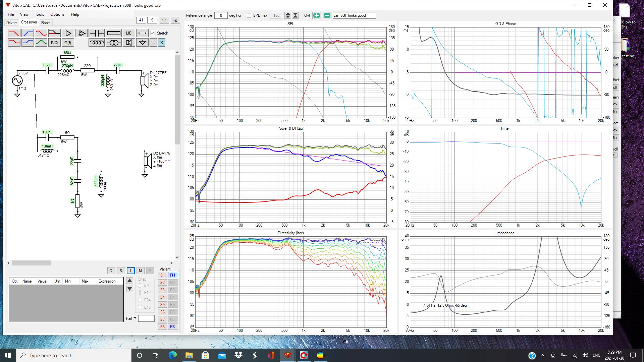
Task: Add an inductor coil to the schematic
Action: (x=97, y=43)
